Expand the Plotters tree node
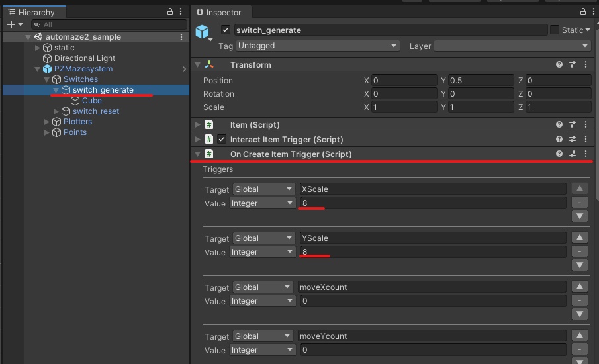The height and width of the screenshot is (364, 599). (x=46, y=122)
